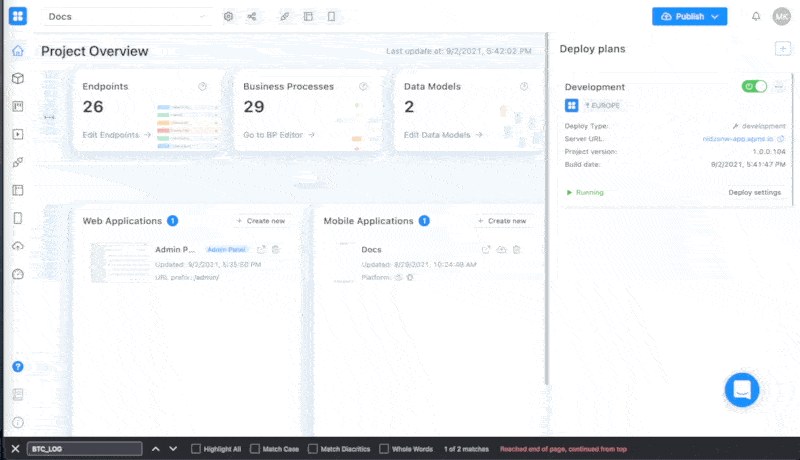Open the chat support bubble

741,390
